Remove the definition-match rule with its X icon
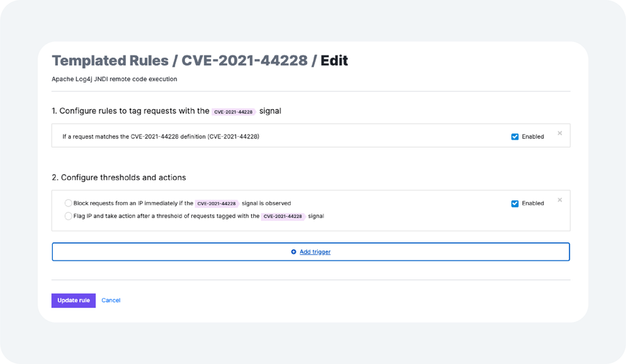The width and height of the screenshot is (626, 364). [x=560, y=133]
